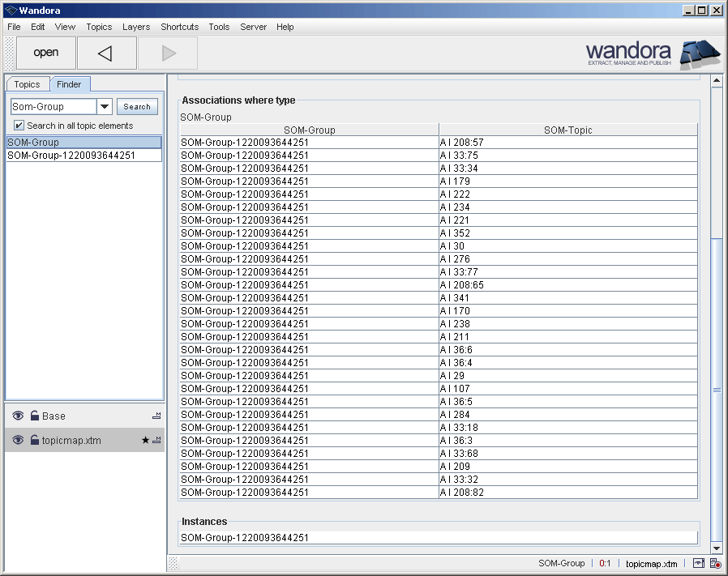Switch to the Topics tab
The height and width of the screenshot is (576, 728).
click(x=27, y=84)
